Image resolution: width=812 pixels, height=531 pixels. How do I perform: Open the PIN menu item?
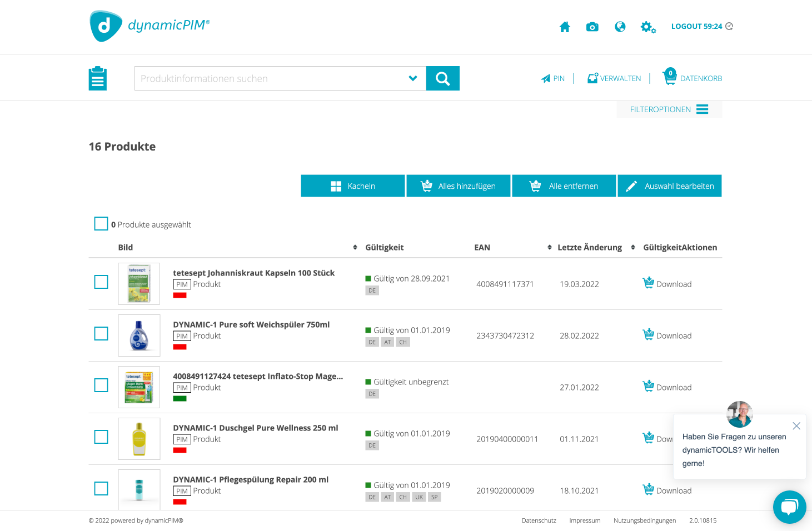(553, 78)
